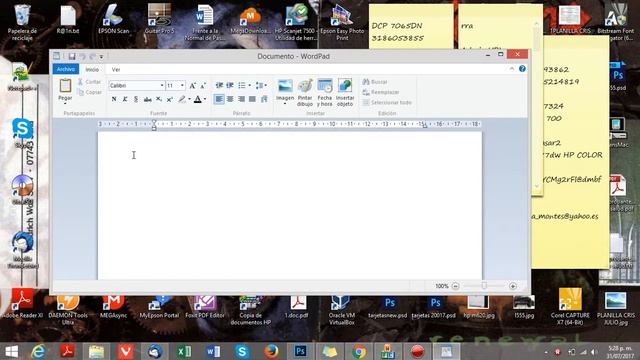Toggle underline S formatting
The width and height of the screenshot is (640, 360).
[x=136, y=99]
